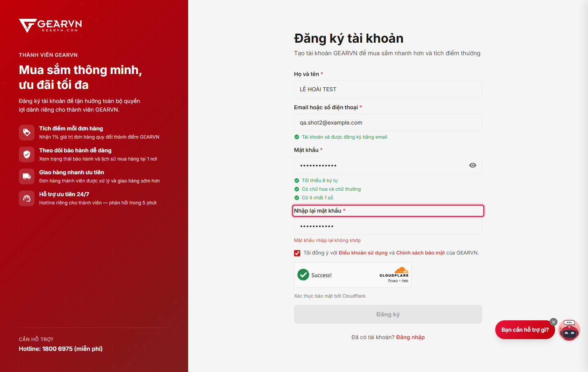588x372 pixels.
Task: Open the Đăng nhập link
Action: (x=410, y=337)
